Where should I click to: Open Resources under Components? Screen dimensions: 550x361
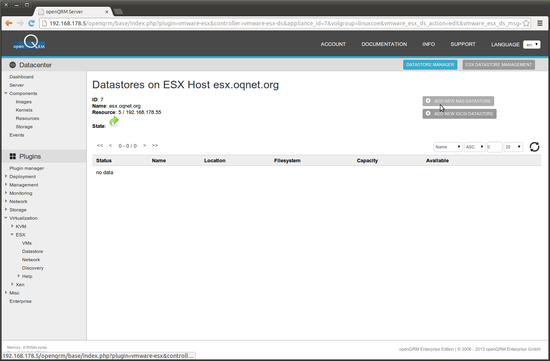tap(27, 119)
